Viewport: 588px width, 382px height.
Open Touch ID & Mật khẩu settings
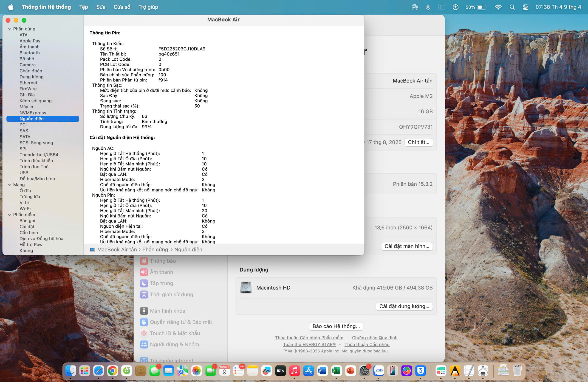click(x=170, y=333)
